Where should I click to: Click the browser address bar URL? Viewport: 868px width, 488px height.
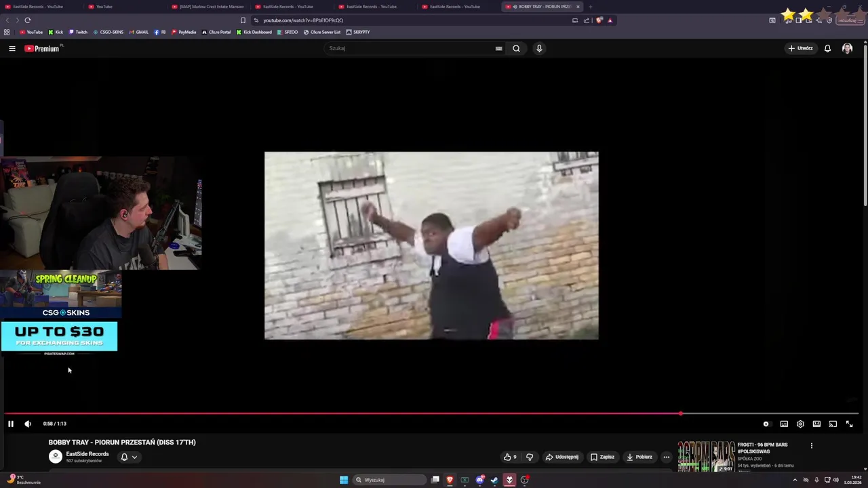coord(303,20)
